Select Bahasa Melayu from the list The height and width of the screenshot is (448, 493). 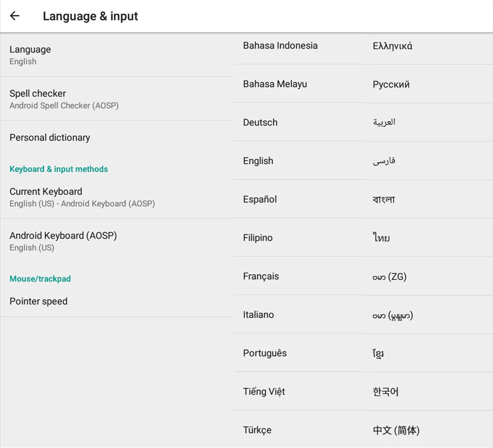tap(275, 84)
